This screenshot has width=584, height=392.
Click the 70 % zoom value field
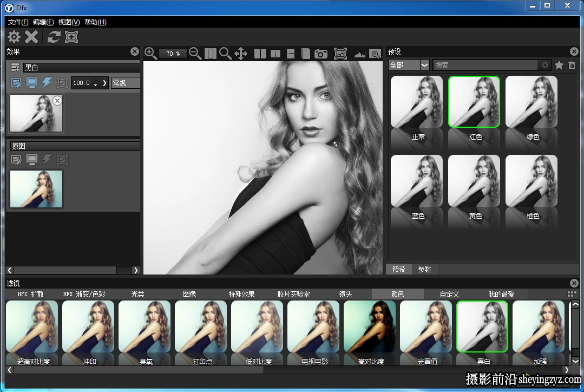tap(173, 54)
